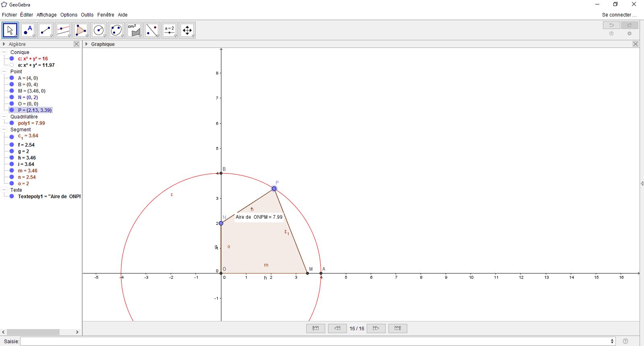Select the Move (arrow) tool
The image size is (644, 346).
(10, 30)
